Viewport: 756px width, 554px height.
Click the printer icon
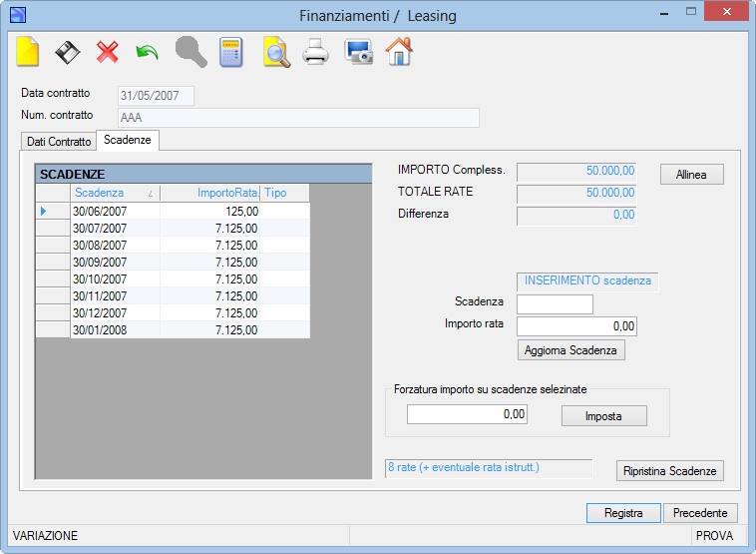coord(316,52)
